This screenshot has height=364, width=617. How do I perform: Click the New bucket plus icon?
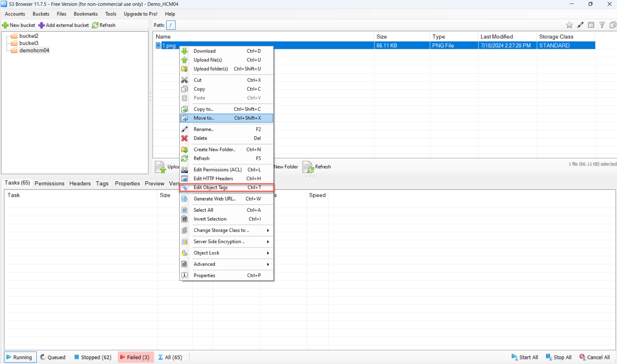(x=5, y=25)
